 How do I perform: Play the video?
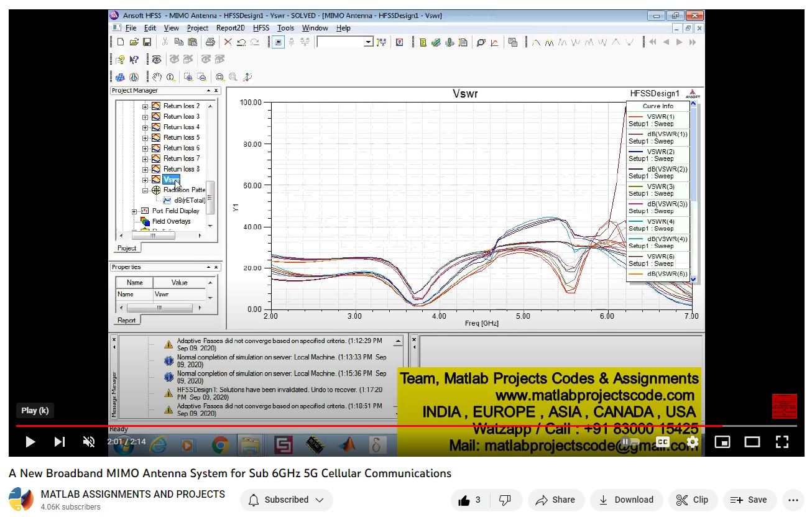(30, 442)
